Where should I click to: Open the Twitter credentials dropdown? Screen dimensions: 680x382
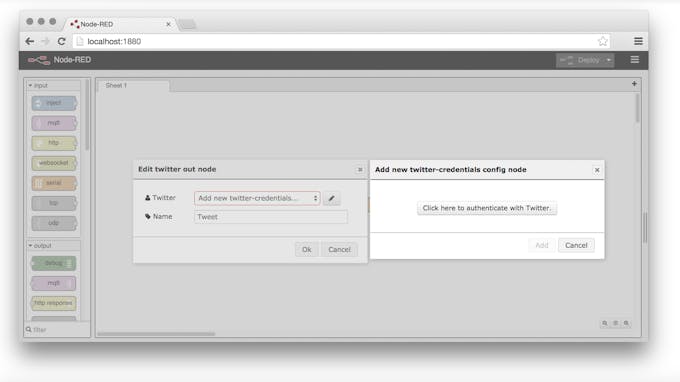pos(257,198)
